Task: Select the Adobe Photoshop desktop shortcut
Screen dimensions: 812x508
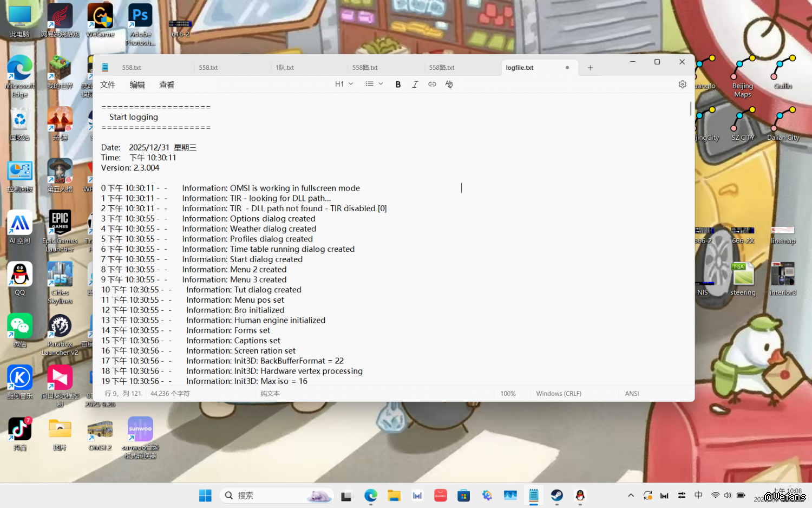Action: [140, 25]
